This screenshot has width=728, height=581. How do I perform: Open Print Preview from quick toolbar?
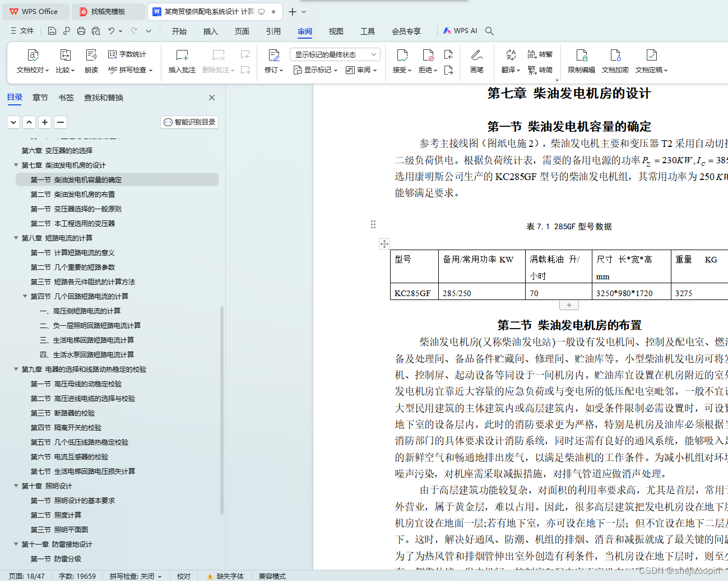[96, 31]
